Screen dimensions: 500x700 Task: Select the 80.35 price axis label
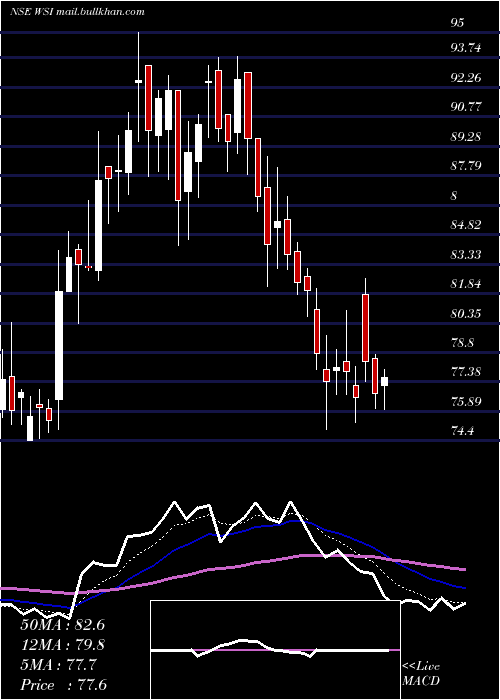[x=466, y=314]
